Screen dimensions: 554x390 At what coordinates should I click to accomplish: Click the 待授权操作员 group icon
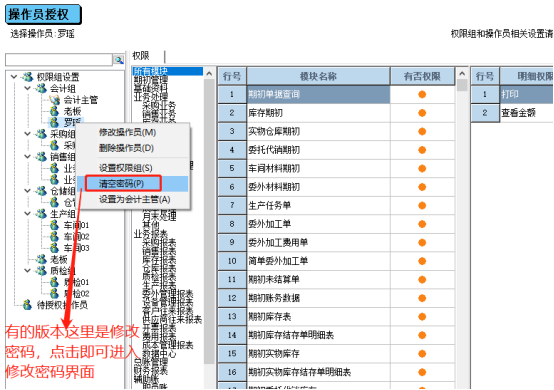28,305
